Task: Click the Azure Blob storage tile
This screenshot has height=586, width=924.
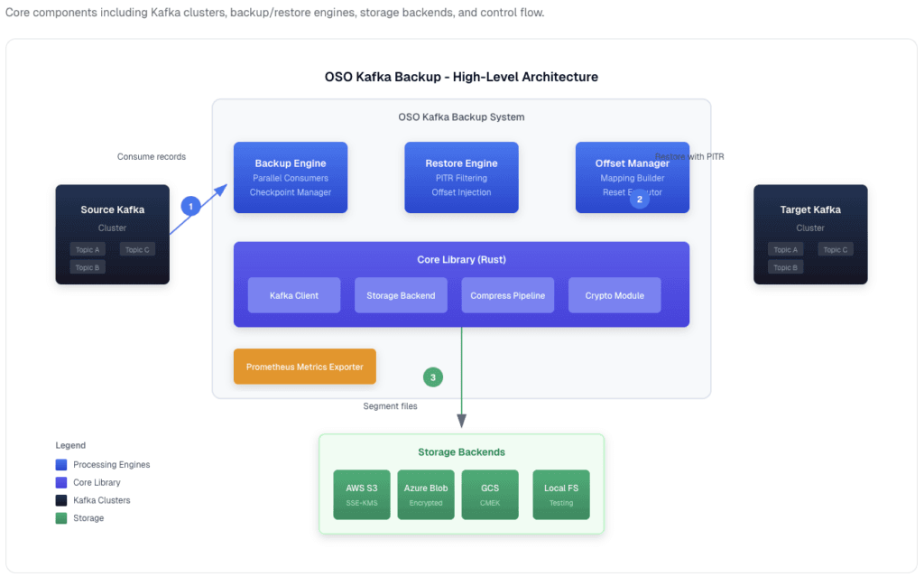Action: click(x=426, y=494)
